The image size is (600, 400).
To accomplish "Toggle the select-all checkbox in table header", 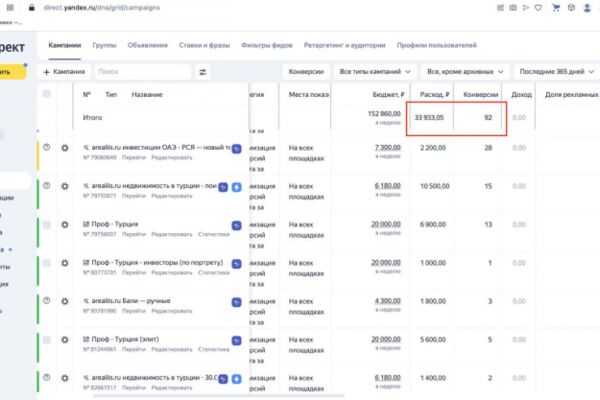I will (x=47, y=94).
